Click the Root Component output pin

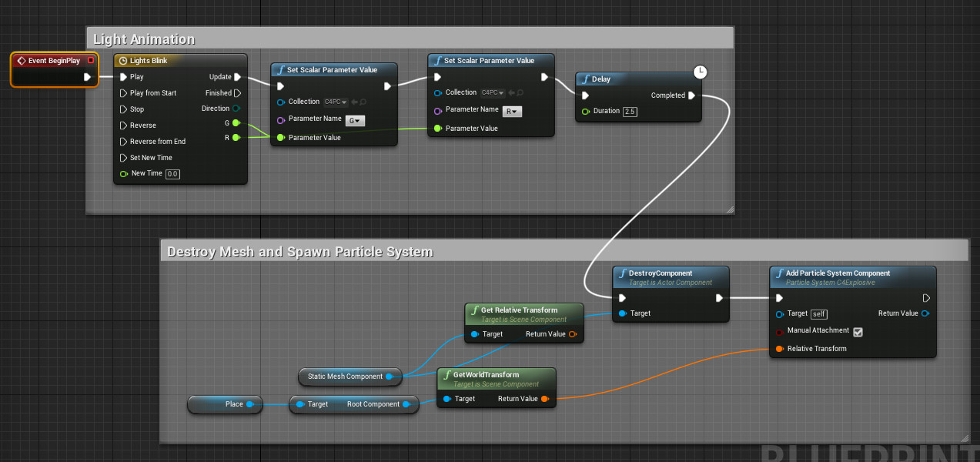pyautogui.click(x=408, y=404)
